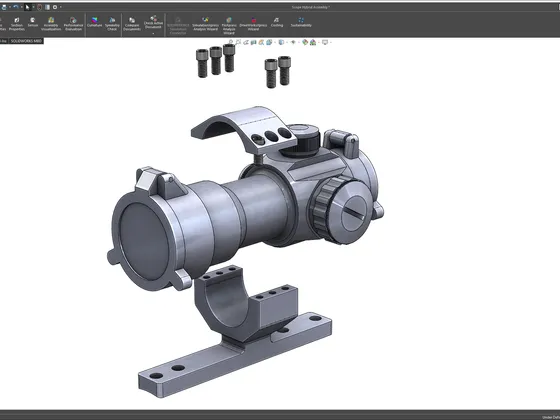Open FloXpress Analysis Wizard

(x=229, y=26)
